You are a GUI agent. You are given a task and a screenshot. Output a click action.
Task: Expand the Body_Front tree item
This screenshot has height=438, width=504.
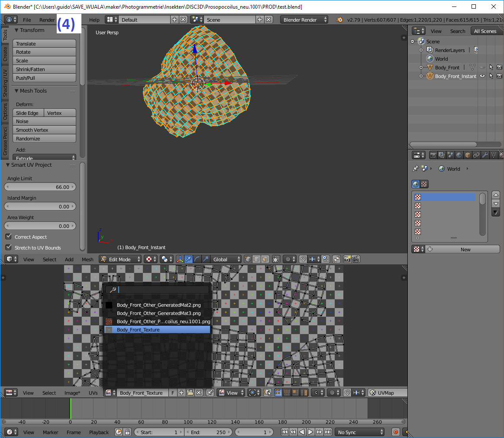(x=421, y=68)
